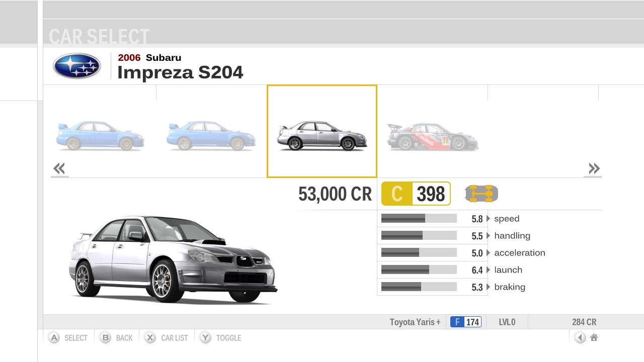Click the blue F 174 class badge
The width and height of the screenshot is (644, 362).
coord(466,322)
